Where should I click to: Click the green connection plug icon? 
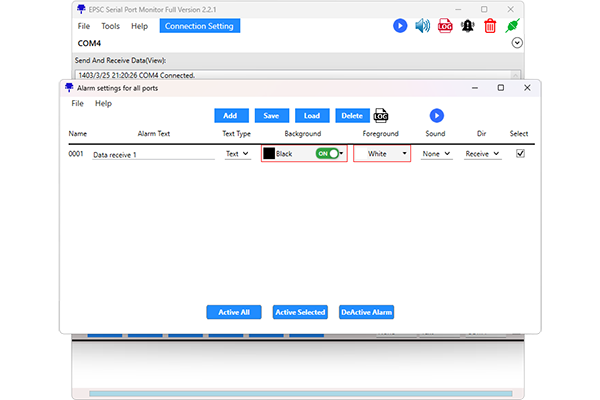pos(514,25)
